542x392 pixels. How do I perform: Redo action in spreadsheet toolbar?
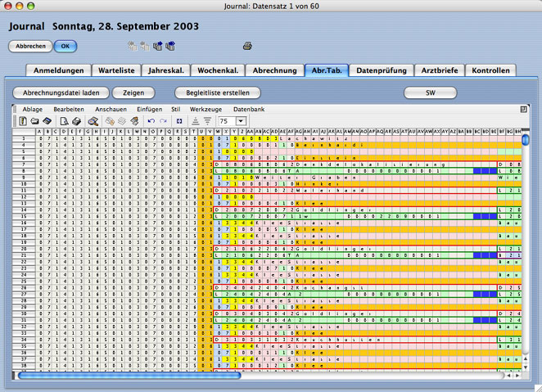click(x=163, y=121)
